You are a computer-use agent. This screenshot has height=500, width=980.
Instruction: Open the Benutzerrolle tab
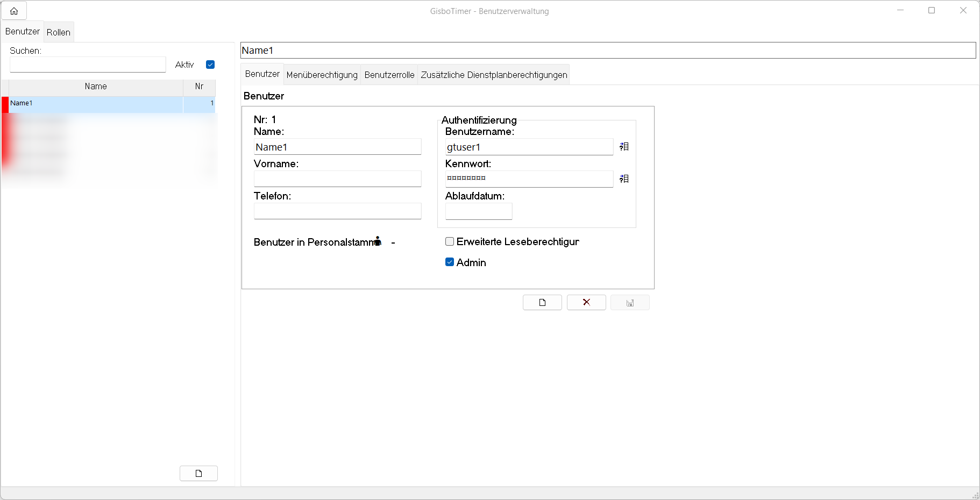[389, 75]
